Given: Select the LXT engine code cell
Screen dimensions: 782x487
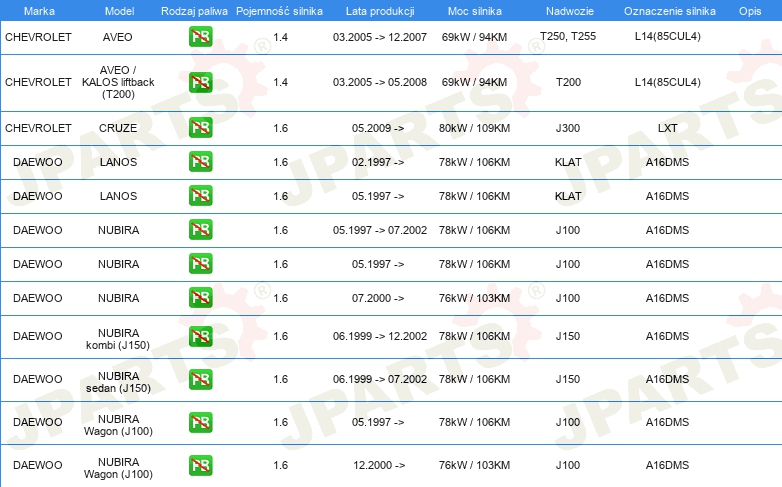Looking at the screenshot, I should [x=667, y=128].
